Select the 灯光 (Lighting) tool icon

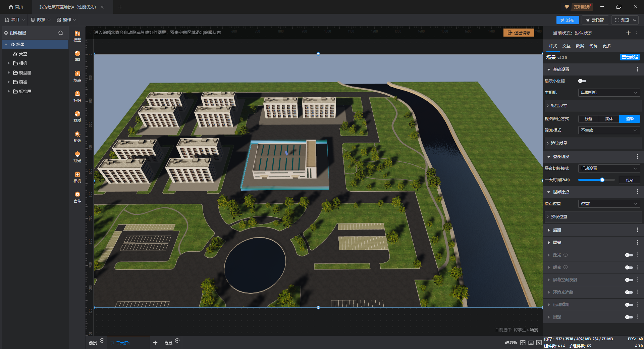click(77, 156)
